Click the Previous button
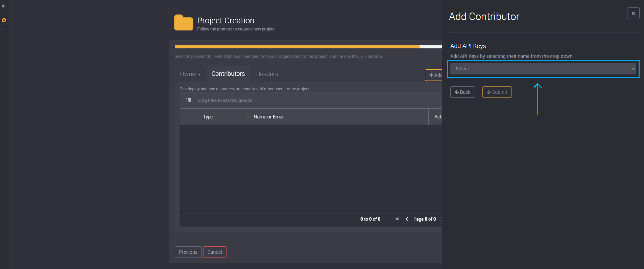Viewport: 644px width, 269px height. pyautogui.click(x=188, y=252)
